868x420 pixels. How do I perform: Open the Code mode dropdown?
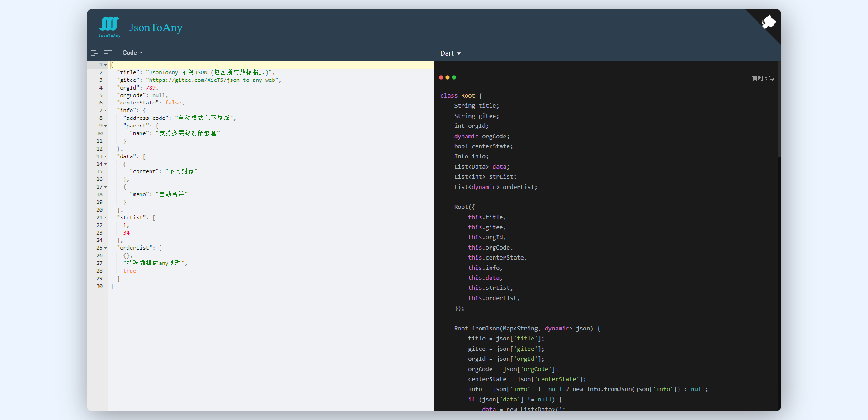coord(132,53)
